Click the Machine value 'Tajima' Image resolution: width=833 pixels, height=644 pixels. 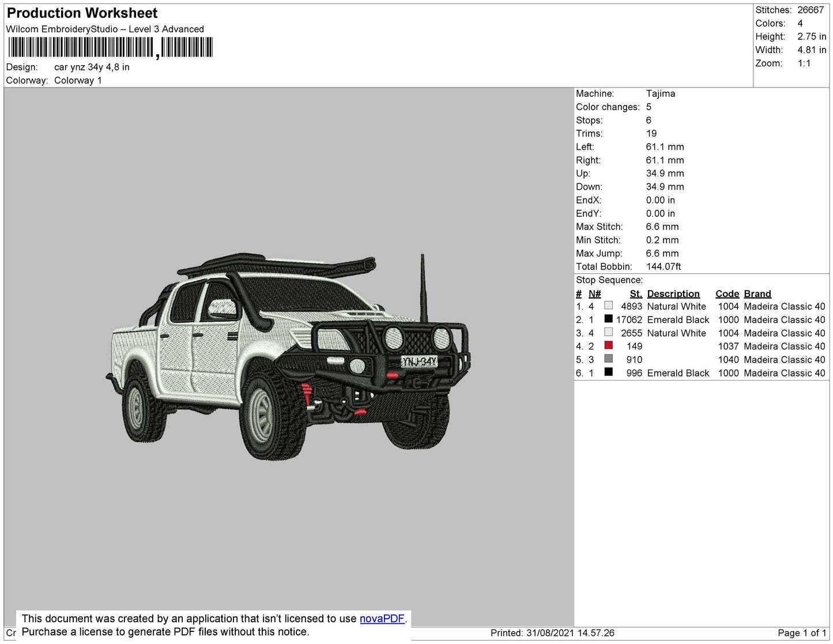[x=661, y=93]
